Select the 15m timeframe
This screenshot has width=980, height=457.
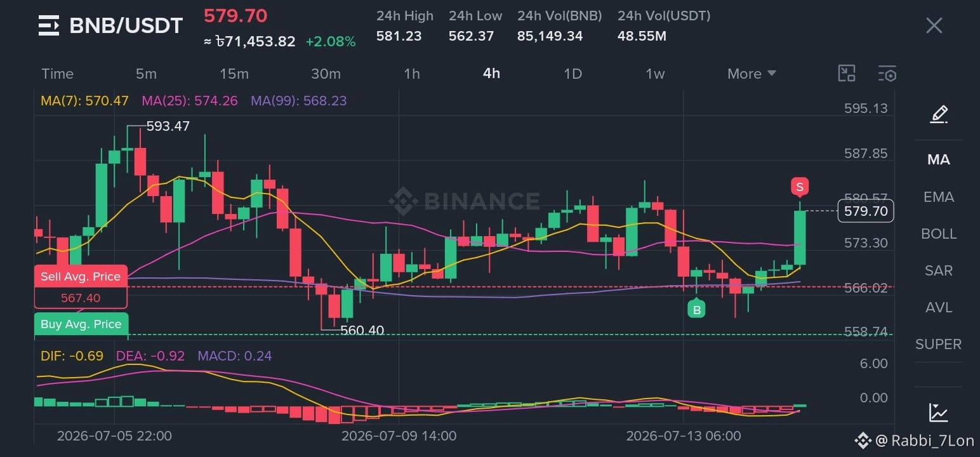[234, 74]
